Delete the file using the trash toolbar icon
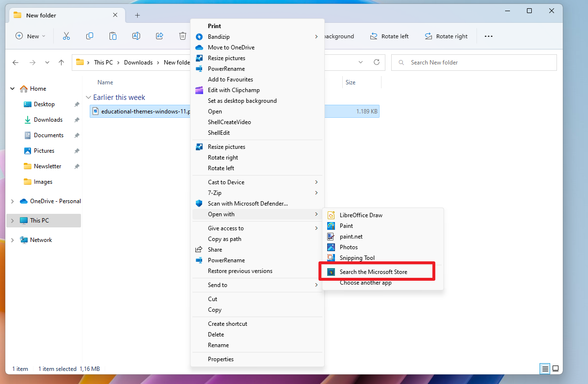 tap(182, 36)
